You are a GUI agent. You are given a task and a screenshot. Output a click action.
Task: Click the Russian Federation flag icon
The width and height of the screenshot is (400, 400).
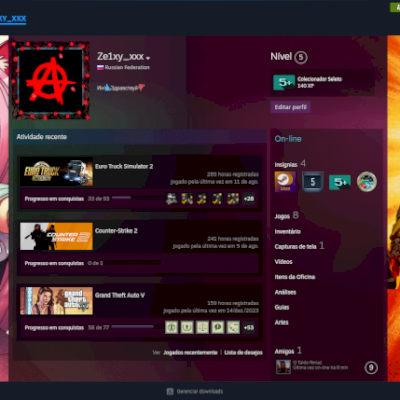(x=100, y=67)
